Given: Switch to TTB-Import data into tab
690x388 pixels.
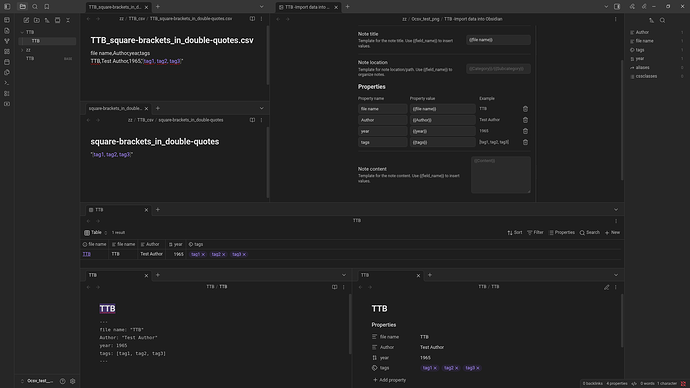Looking at the screenshot, I should tap(307, 7).
